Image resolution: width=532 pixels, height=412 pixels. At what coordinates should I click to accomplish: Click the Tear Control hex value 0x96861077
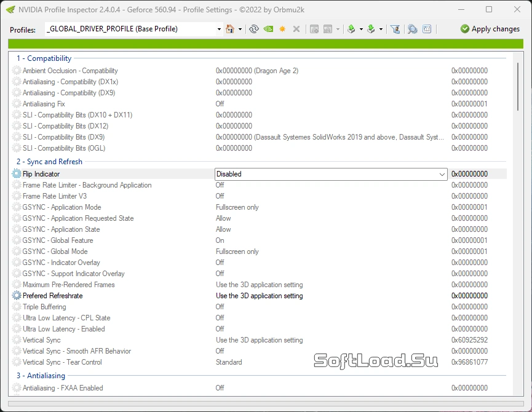469,362
